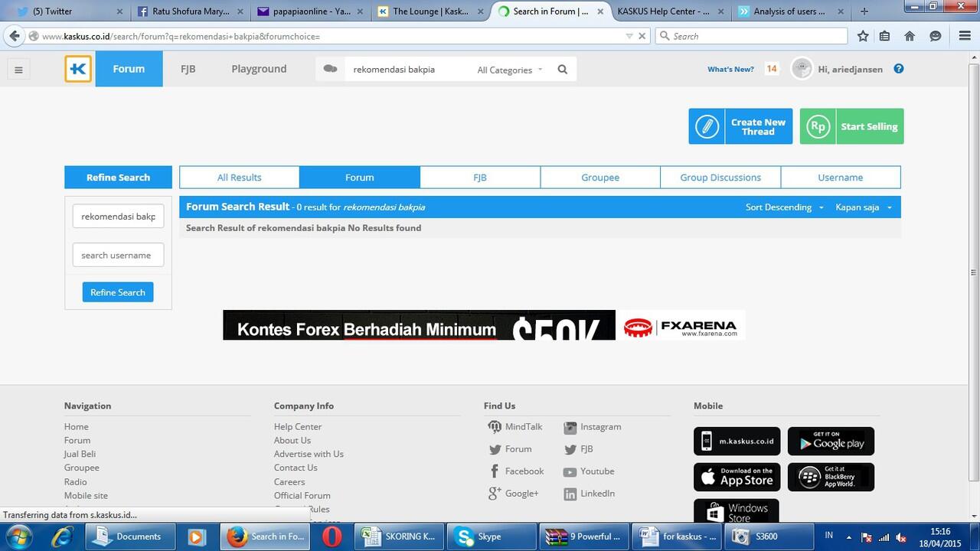Click the Kaskus logo icon
This screenshot has width=980, height=551.
78,69
